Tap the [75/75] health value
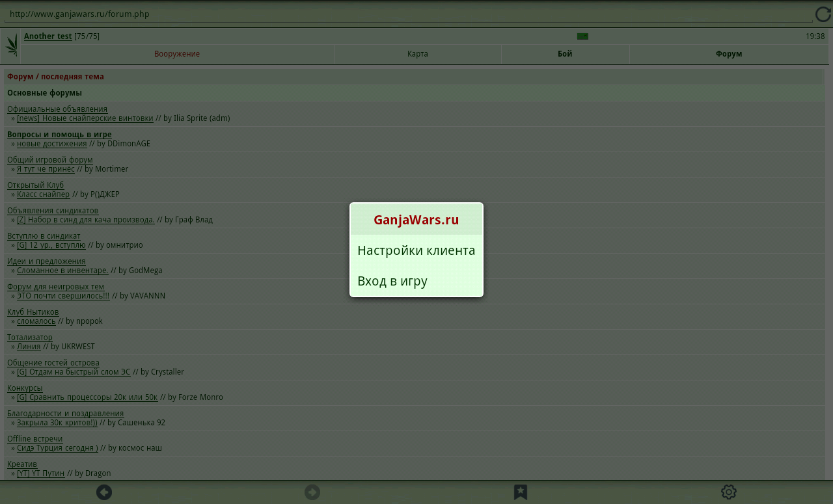Screen dimensions: 833x504 (87, 36)
